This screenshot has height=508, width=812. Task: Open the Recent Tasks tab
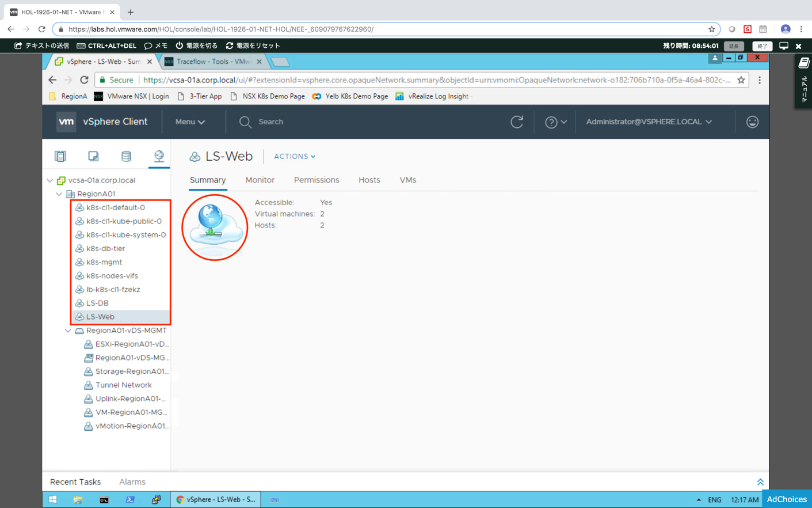(x=75, y=482)
